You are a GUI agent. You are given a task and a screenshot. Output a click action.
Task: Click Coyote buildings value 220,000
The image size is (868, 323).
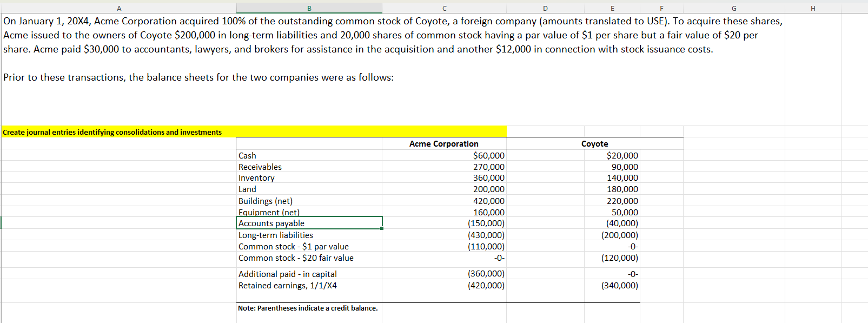pos(612,201)
